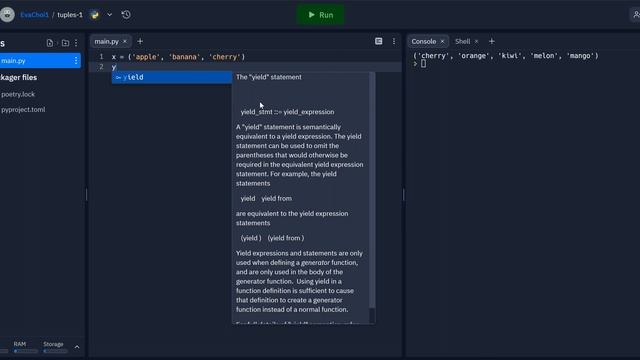Viewport: 640px width, 360px height.
Task: Expand the repl info dropdown chevron
Action: (x=109, y=15)
